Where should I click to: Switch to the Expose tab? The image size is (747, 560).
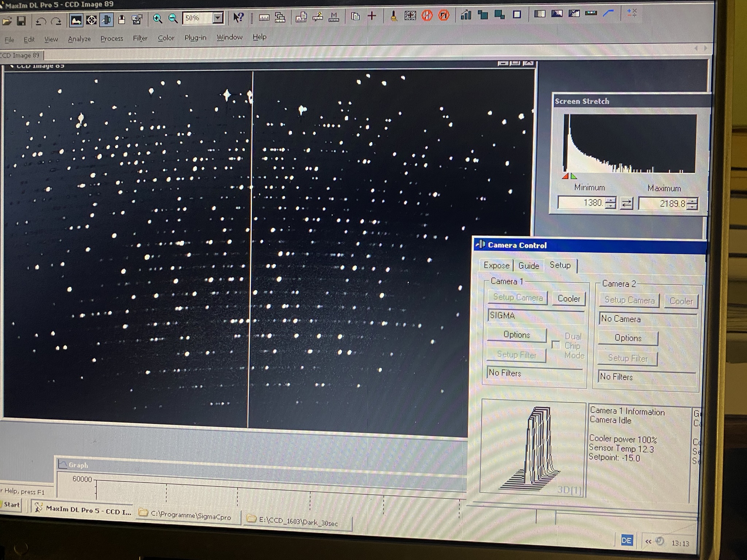(496, 265)
